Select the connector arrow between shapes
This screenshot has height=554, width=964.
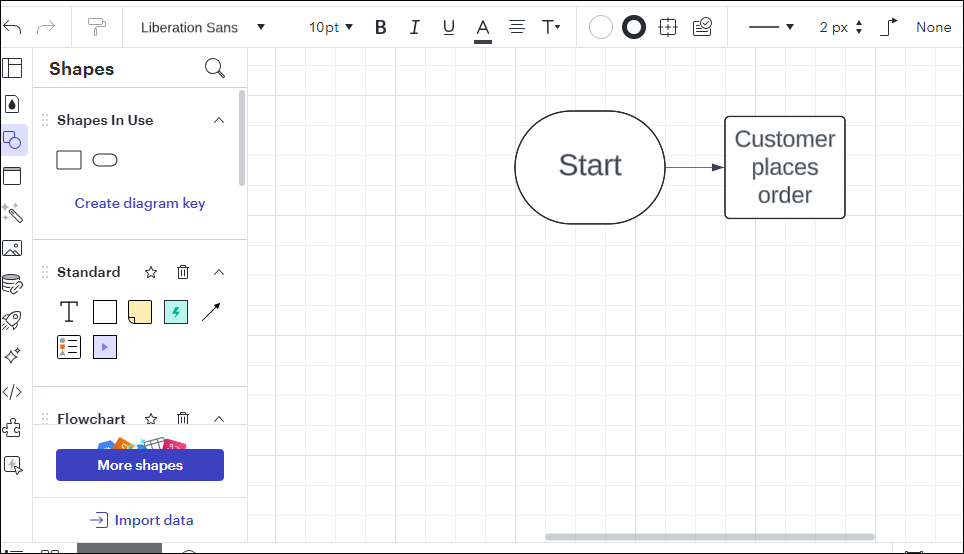pyautogui.click(x=695, y=167)
